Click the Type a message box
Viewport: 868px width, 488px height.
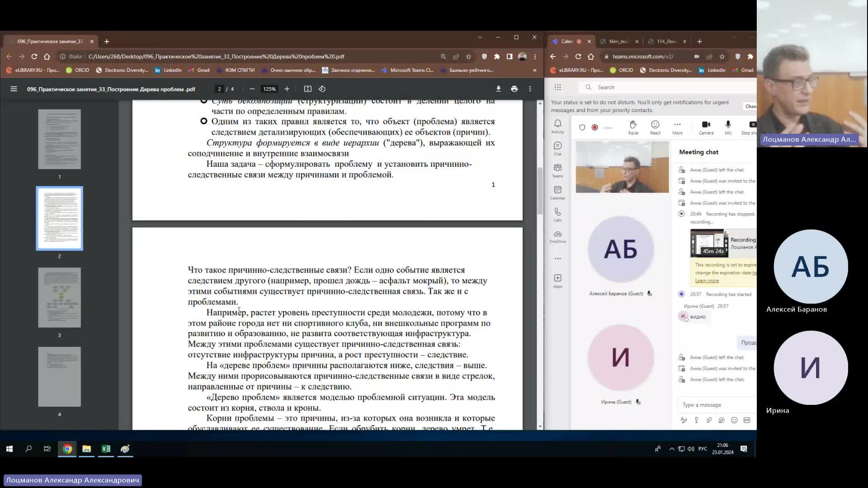pyautogui.click(x=717, y=405)
